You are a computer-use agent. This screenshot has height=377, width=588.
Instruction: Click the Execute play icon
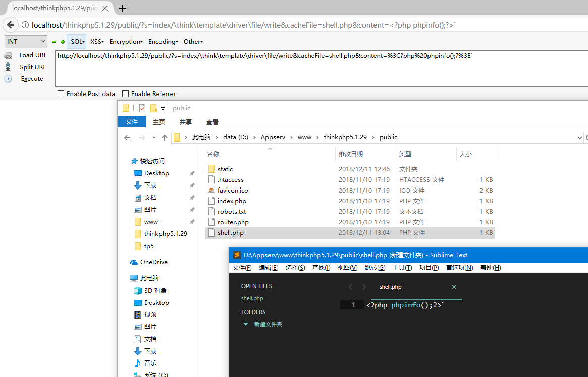point(8,79)
